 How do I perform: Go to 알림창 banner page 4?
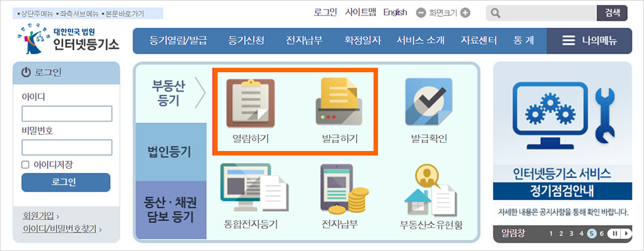[x=581, y=234]
